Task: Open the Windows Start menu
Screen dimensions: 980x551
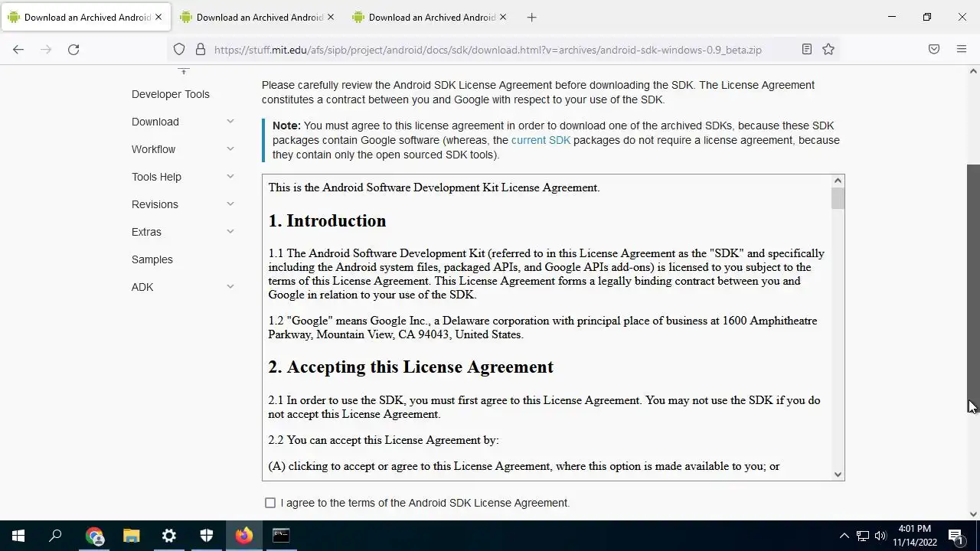Action: (18, 536)
